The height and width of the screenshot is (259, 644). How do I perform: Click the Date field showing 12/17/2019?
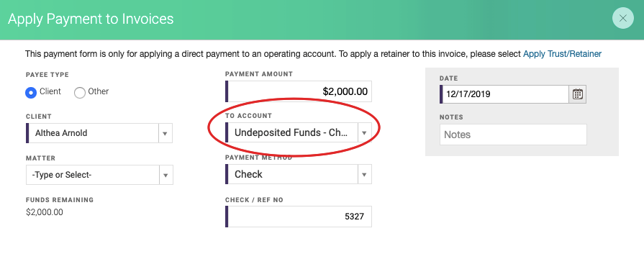pos(504,94)
